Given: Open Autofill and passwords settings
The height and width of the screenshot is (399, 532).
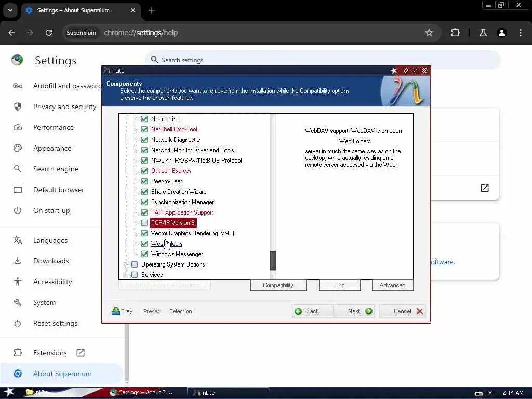Looking at the screenshot, I should click(x=67, y=86).
